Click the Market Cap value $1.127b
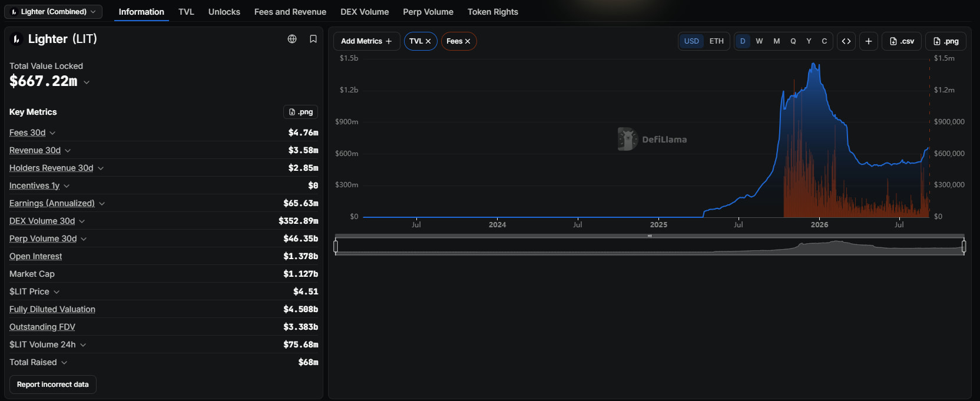This screenshot has height=401, width=980. (301, 274)
